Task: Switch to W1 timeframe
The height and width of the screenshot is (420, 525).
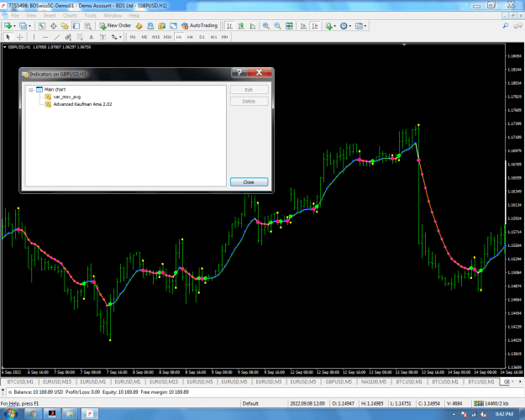Action: click(x=213, y=37)
